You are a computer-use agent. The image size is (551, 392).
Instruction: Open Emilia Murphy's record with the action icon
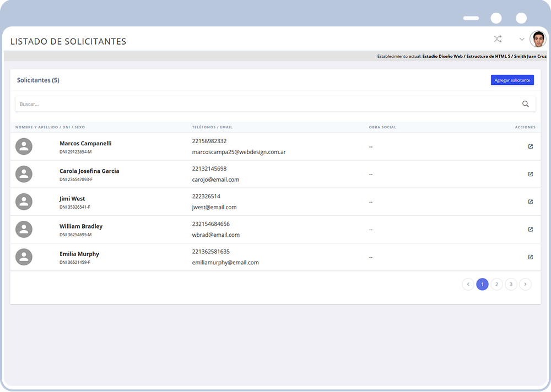pos(530,257)
